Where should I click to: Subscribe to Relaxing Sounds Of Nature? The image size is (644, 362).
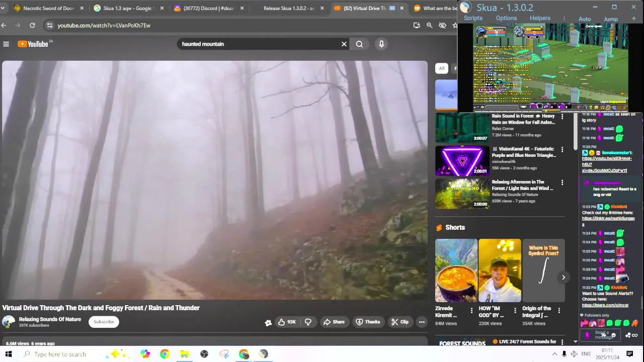104,322
